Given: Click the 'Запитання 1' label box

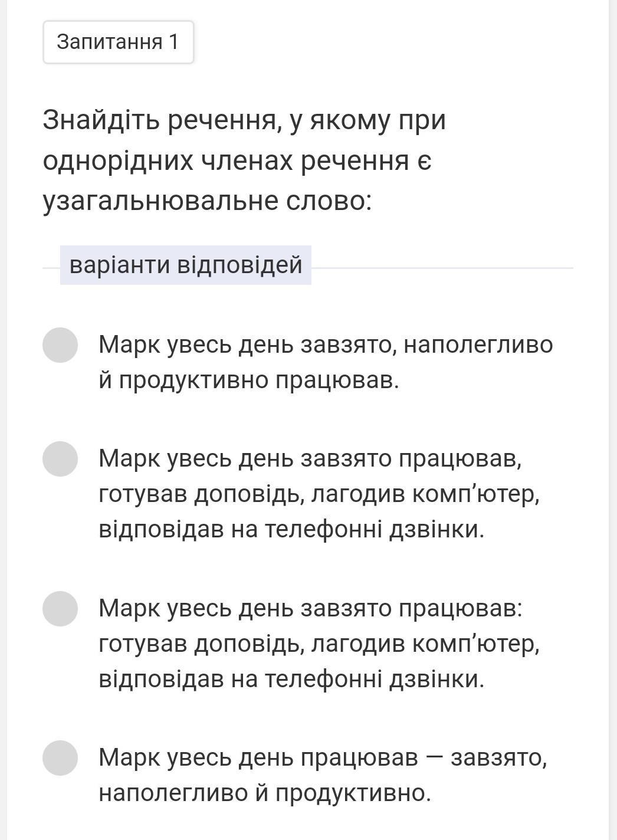Looking at the screenshot, I should (118, 42).
